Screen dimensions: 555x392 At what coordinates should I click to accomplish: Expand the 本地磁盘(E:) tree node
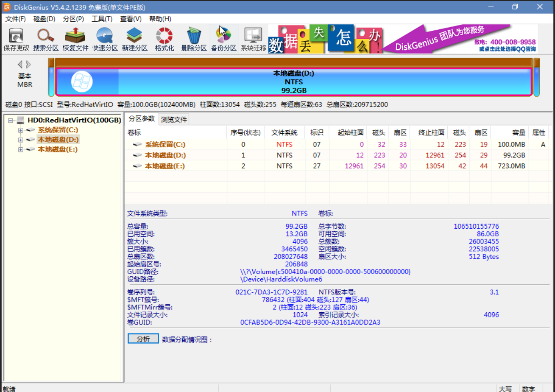point(20,149)
